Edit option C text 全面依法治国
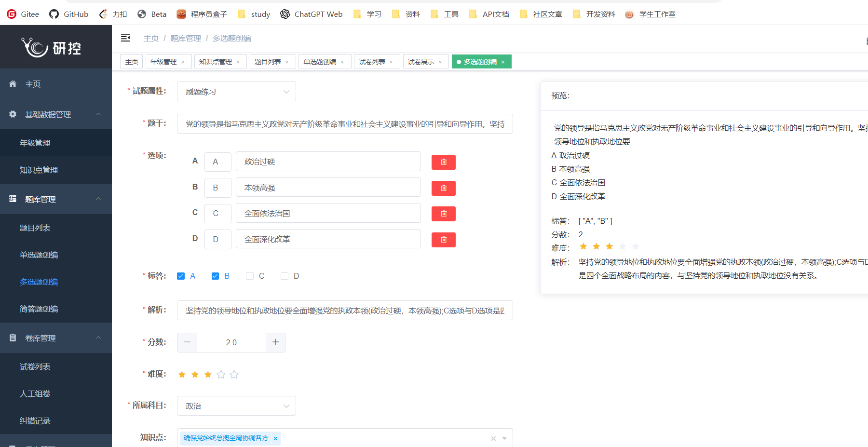This screenshot has height=447, width=868. (x=328, y=213)
